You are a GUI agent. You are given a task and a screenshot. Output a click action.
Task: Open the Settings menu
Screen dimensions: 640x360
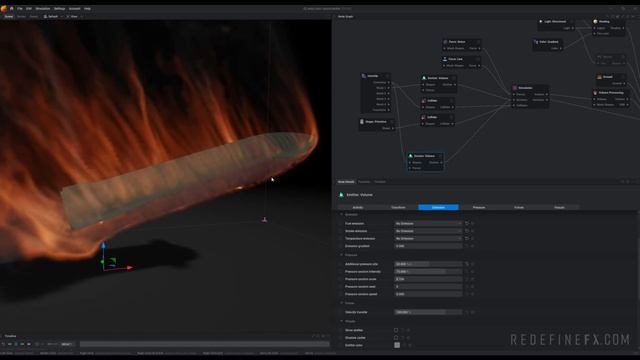(x=60, y=9)
